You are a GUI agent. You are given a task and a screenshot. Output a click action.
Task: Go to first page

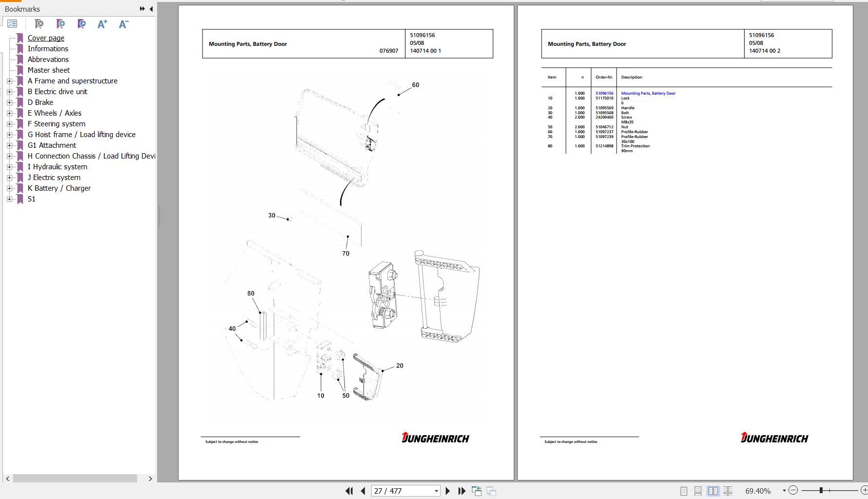pos(349,491)
